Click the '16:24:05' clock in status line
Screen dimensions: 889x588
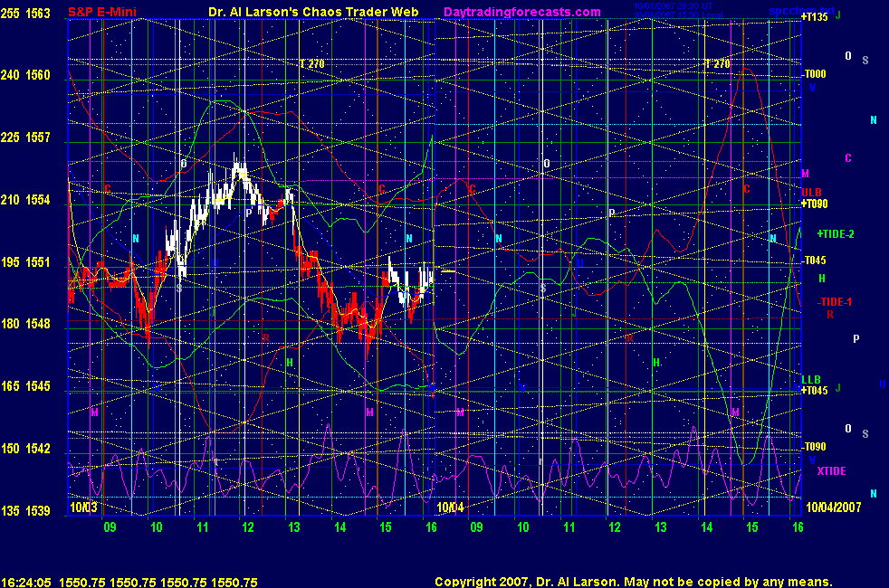26,583
